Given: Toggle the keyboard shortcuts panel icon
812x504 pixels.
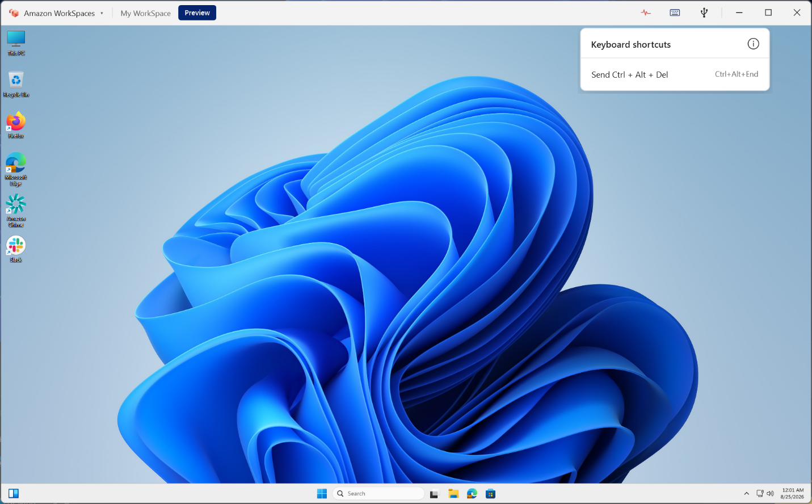Looking at the screenshot, I should pyautogui.click(x=675, y=12).
